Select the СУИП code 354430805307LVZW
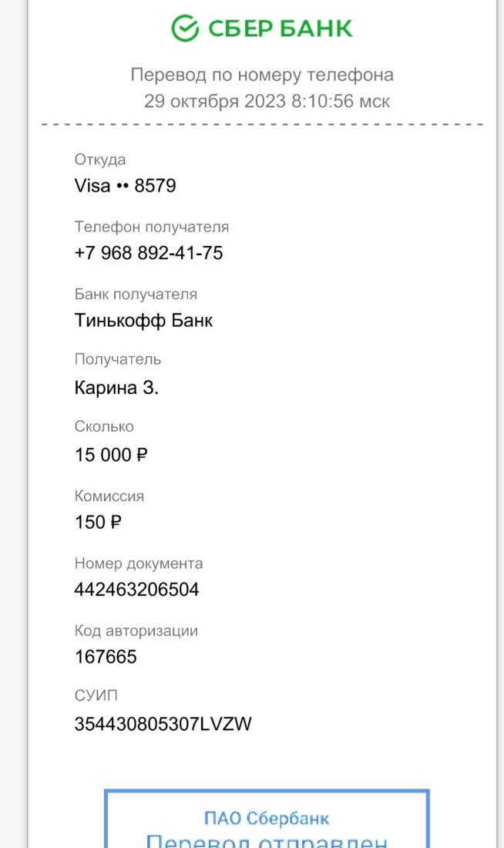Screen dimensions: 504x848 [163, 724]
